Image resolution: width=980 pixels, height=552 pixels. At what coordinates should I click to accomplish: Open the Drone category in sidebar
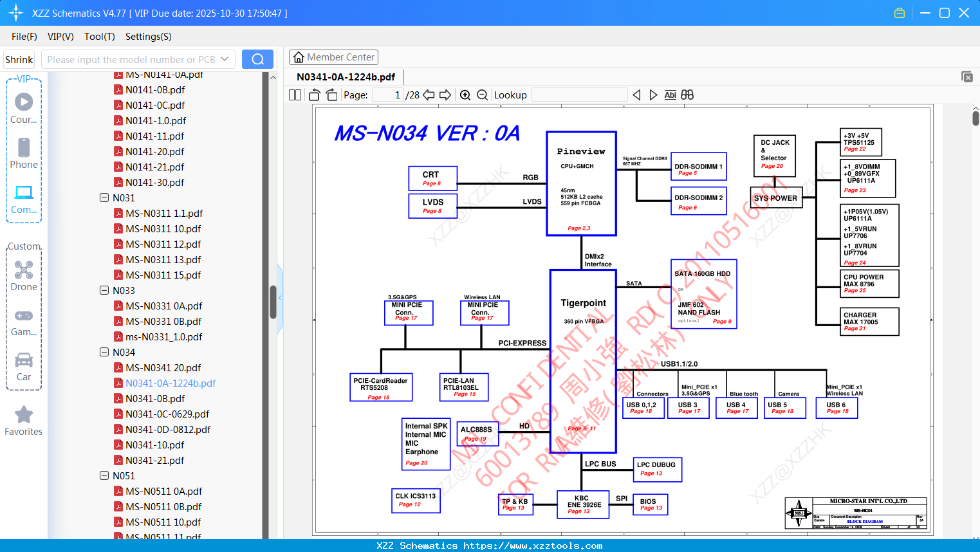pos(24,276)
